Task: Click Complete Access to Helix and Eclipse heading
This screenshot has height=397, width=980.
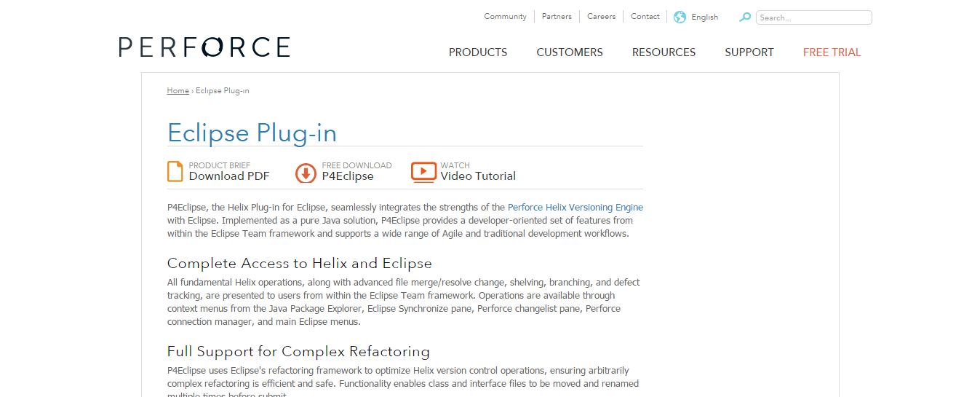Action: [x=300, y=263]
